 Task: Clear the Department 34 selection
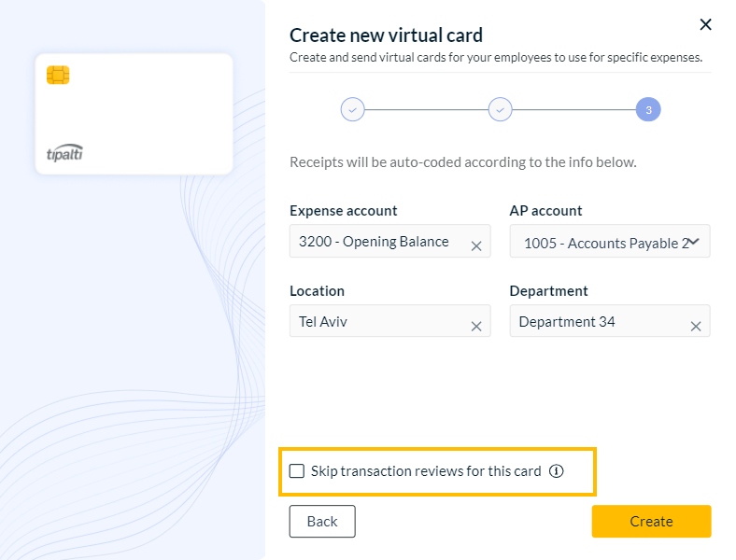point(696,327)
